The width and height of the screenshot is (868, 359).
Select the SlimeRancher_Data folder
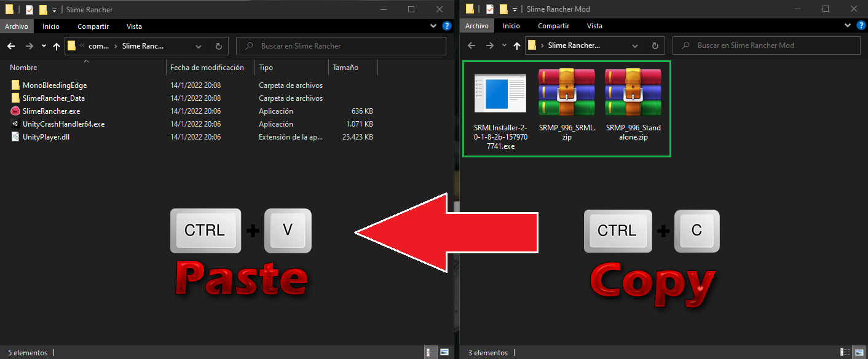pos(53,98)
